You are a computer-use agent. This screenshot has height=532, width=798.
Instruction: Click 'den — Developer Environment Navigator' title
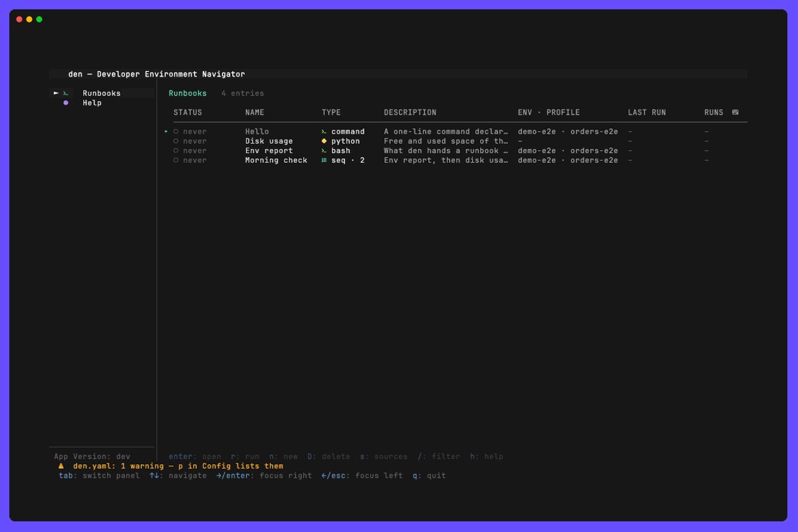tap(157, 74)
